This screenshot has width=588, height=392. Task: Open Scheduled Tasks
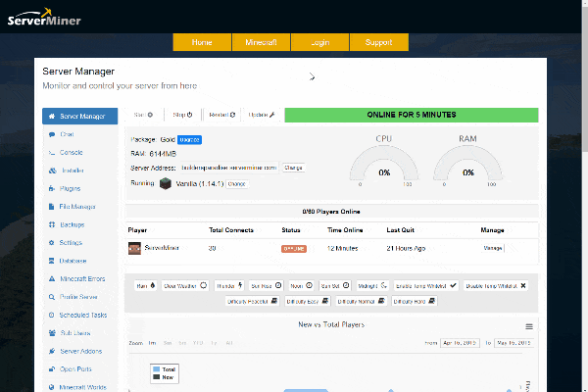80,315
